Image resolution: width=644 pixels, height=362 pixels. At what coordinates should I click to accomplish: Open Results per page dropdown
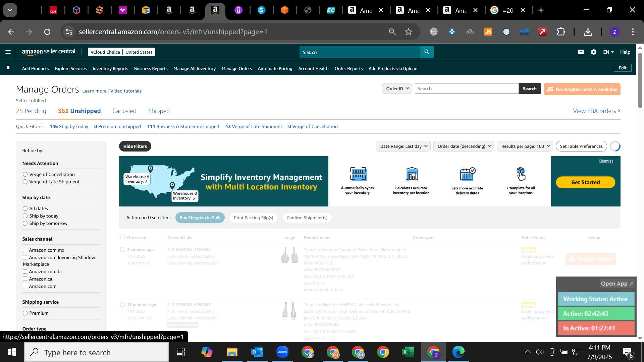(525, 146)
